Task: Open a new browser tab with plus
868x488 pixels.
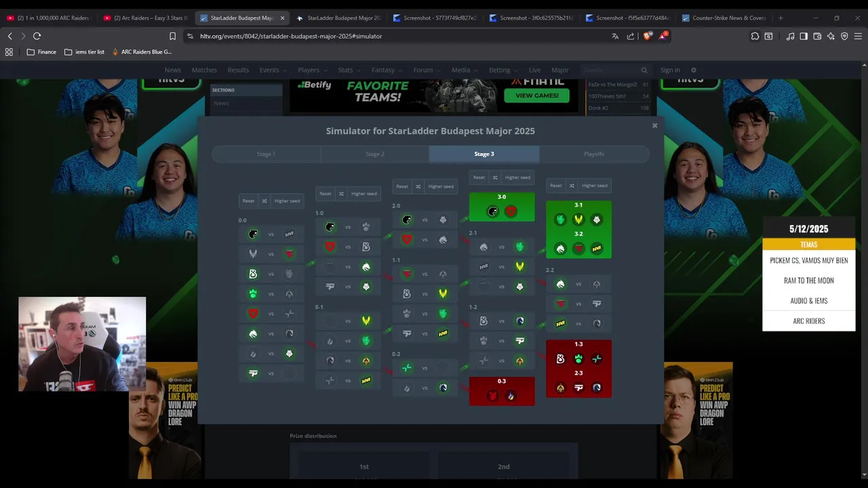Action: click(x=781, y=18)
